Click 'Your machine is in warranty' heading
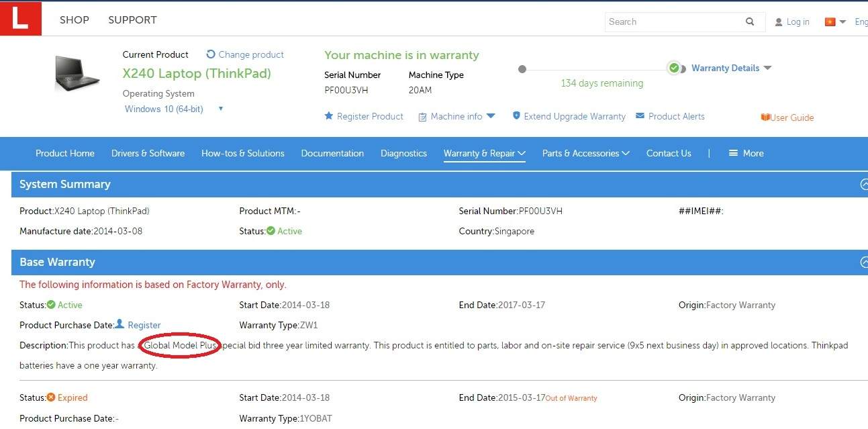Viewport: 868px width, 429px height. (x=401, y=55)
